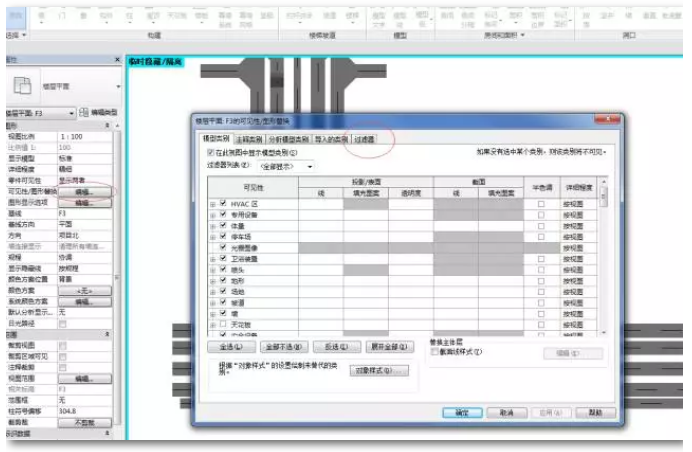Toggle 在此视图中显示模型类别 checkbox
The image size is (692, 452).
211,152
